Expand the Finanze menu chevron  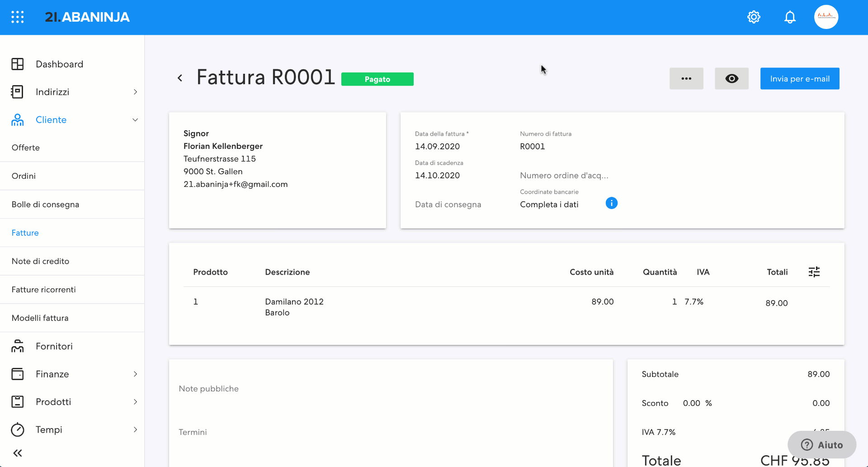(135, 374)
